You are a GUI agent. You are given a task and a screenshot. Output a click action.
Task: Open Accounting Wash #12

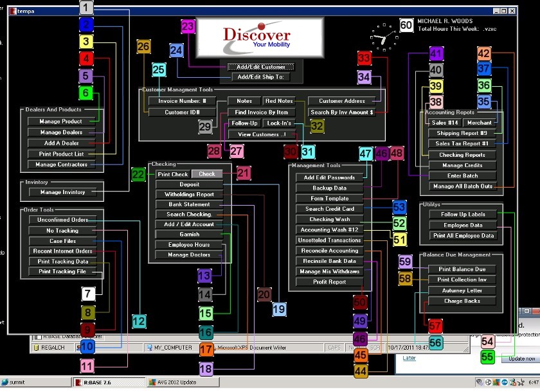point(330,230)
